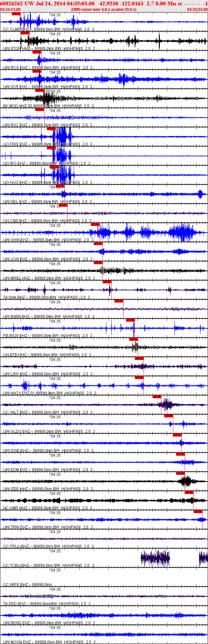The width and height of the screenshot is (208, 644).
Task: Click the red pick marker on PB B926 trace
Action: 130,320
